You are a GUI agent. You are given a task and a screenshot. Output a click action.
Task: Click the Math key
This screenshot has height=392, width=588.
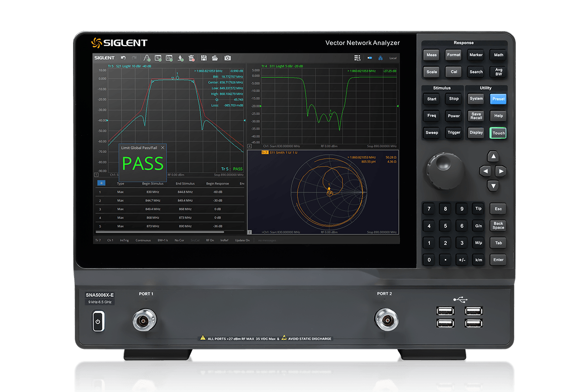[x=498, y=55]
